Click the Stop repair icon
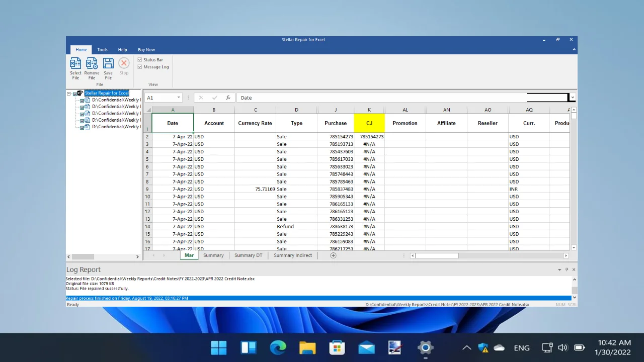The width and height of the screenshot is (644, 362). pos(124,63)
